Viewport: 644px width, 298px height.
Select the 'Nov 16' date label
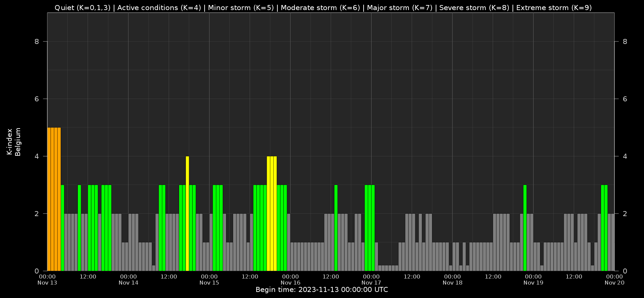click(290, 283)
